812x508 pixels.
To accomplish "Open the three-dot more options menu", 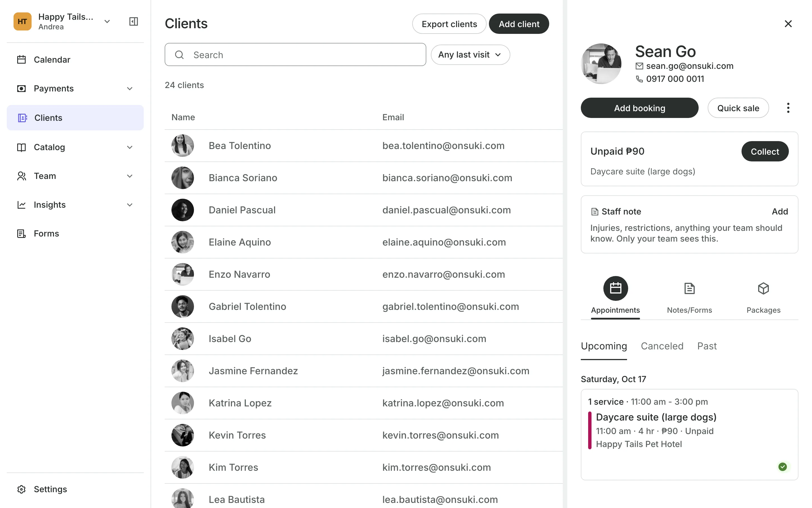I will (788, 108).
